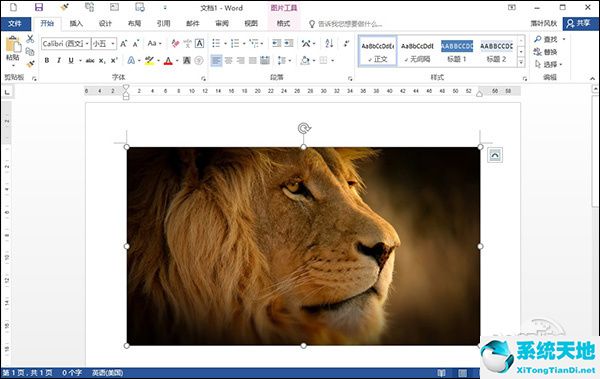Click the Multilevel List icon
600x379 pixels.
coord(254,43)
